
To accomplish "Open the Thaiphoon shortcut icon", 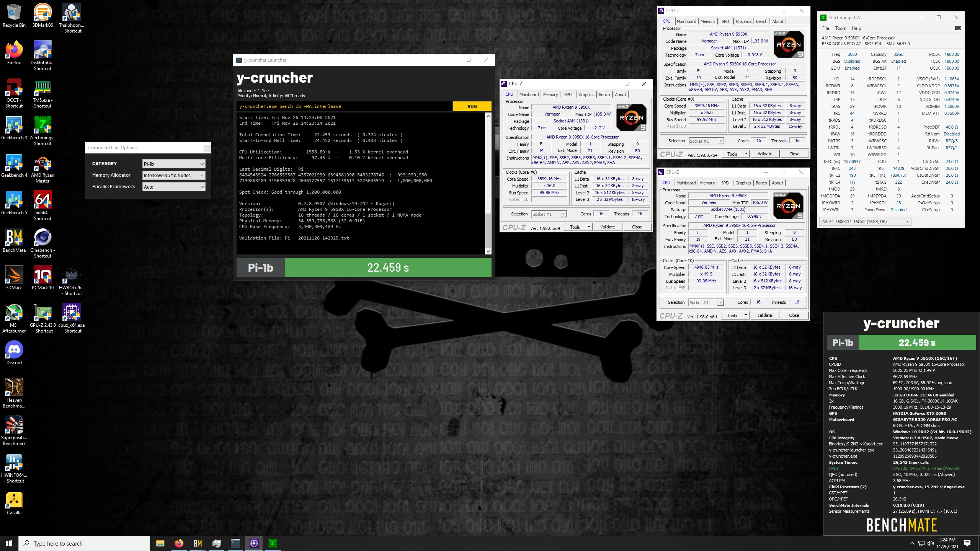I will [x=72, y=18].
